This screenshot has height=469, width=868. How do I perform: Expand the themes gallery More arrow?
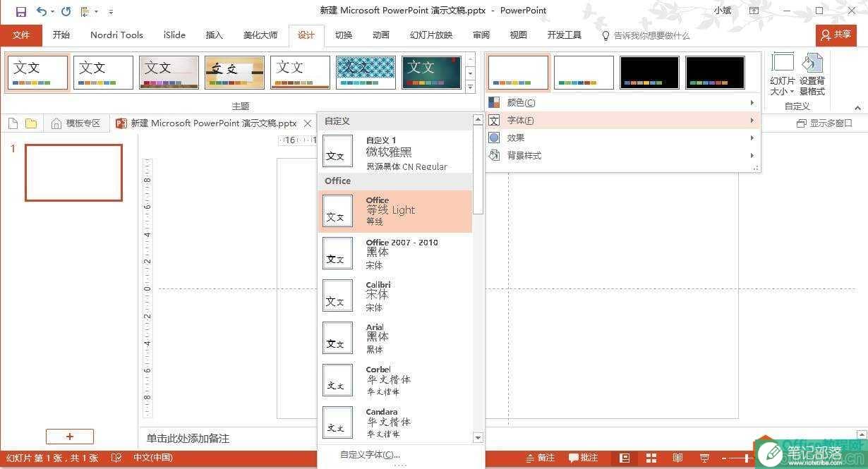pos(471,87)
